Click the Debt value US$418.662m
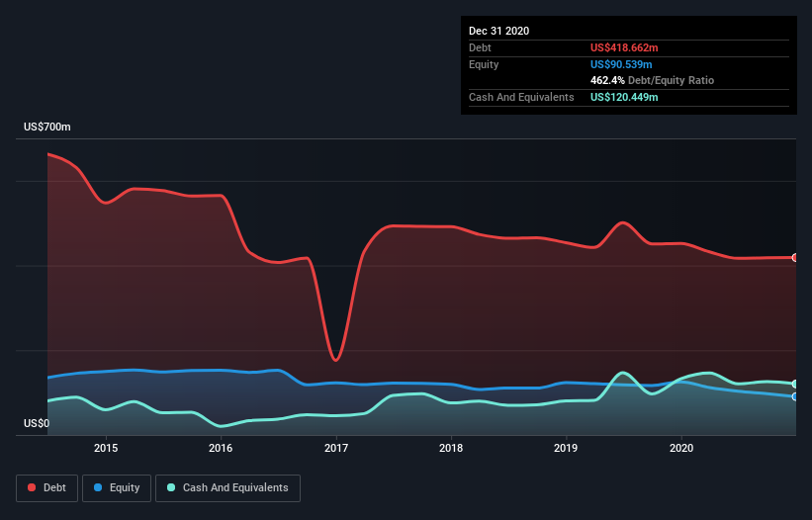This screenshot has height=520, width=812. pos(624,47)
